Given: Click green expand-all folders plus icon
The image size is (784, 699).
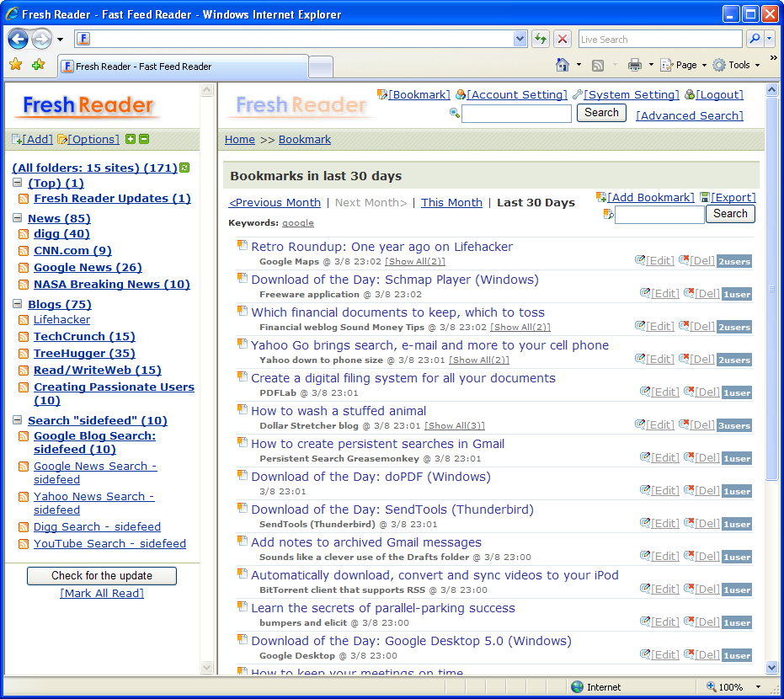Looking at the screenshot, I should coord(131,139).
